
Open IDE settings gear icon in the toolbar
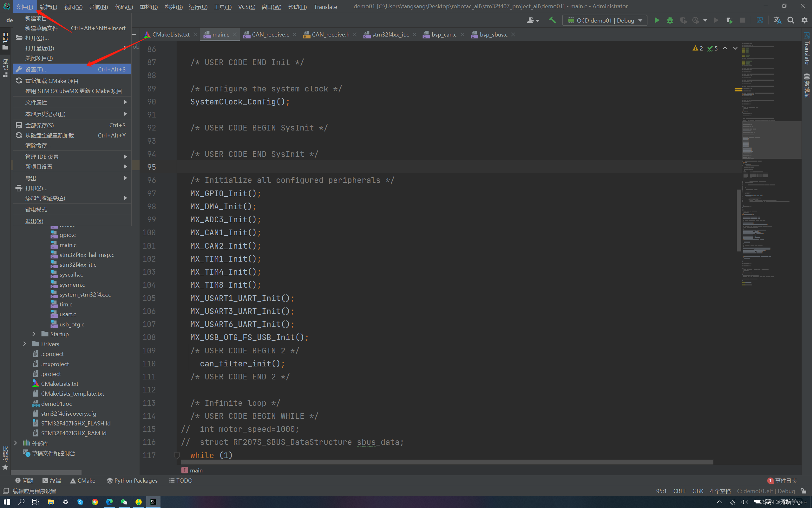(x=804, y=20)
